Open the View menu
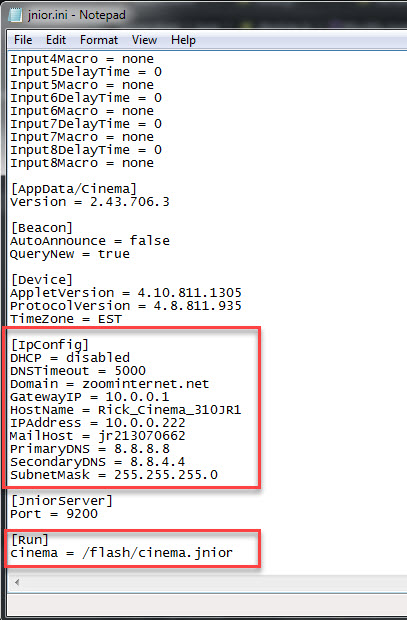This screenshot has height=620, width=407. [x=144, y=40]
